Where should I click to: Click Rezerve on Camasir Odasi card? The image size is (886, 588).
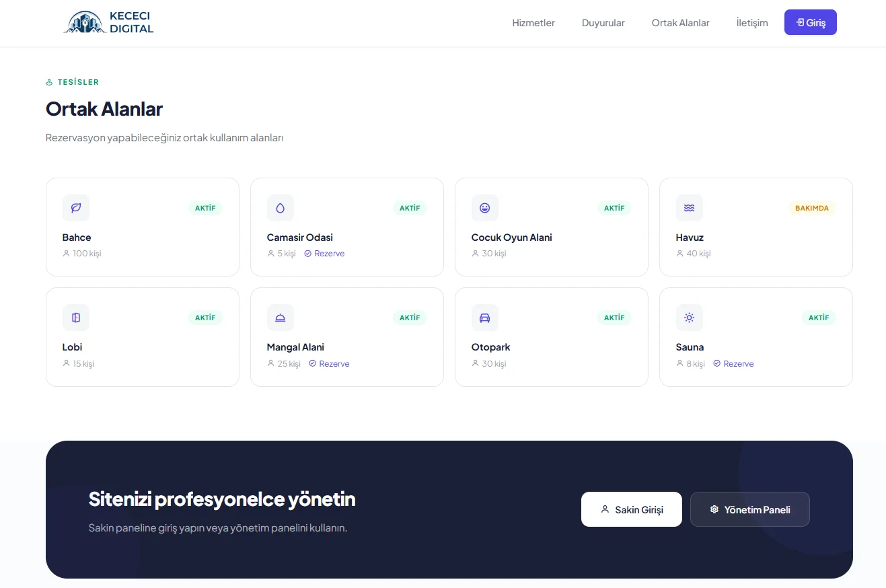pyautogui.click(x=324, y=254)
